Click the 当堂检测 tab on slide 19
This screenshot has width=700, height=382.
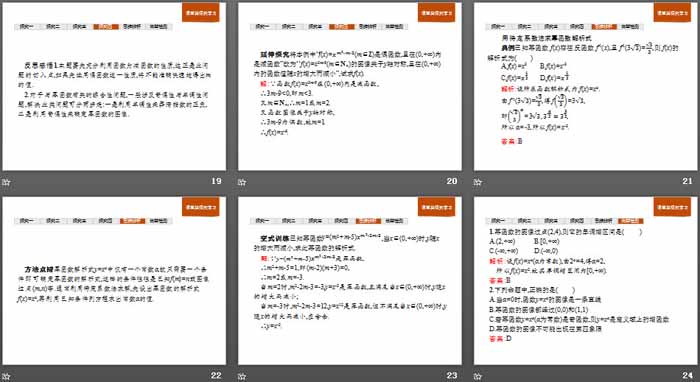click(x=158, y=26)
